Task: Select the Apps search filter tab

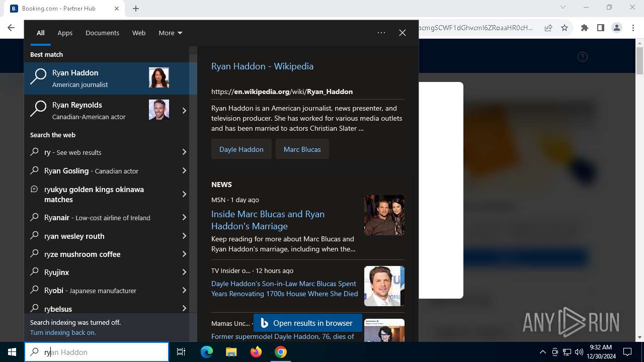Action: pos(65,33)
